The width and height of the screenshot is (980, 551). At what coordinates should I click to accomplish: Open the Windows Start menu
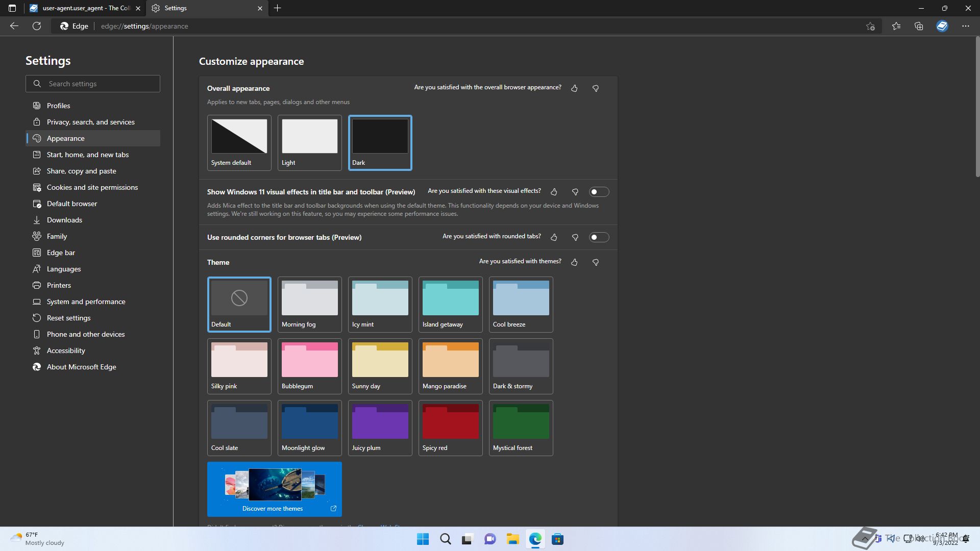click(423, 539)
